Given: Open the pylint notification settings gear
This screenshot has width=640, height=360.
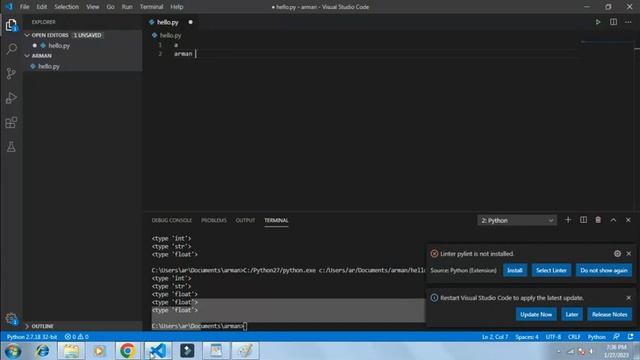Looking at the screenshot, I should pos(617,253).
